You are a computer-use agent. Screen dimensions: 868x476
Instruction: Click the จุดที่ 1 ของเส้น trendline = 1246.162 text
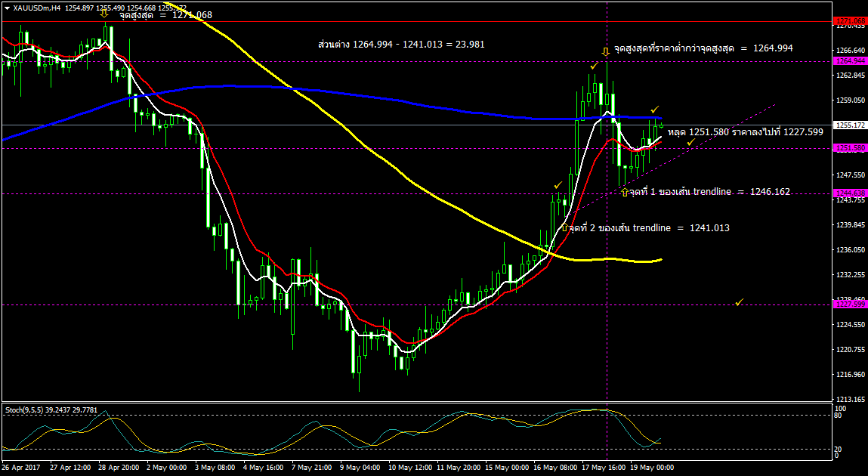(x=709, y=192)
